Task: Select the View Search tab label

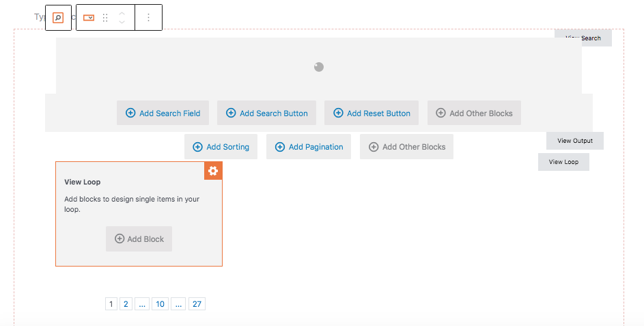Action: click(x=583, y=38)
